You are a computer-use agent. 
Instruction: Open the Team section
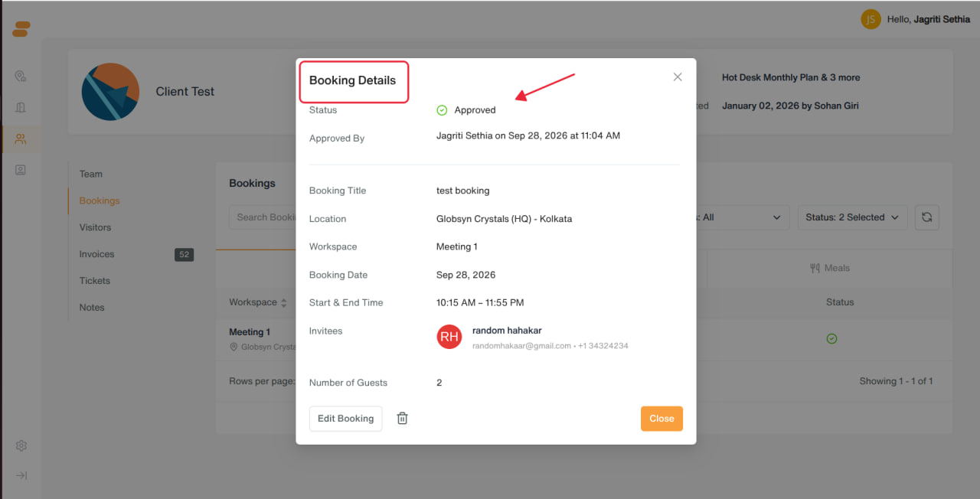91,174
